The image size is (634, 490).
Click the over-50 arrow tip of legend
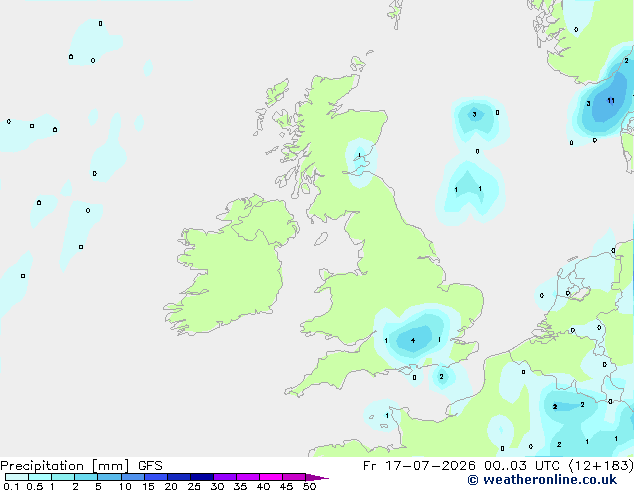click(317, 477)
